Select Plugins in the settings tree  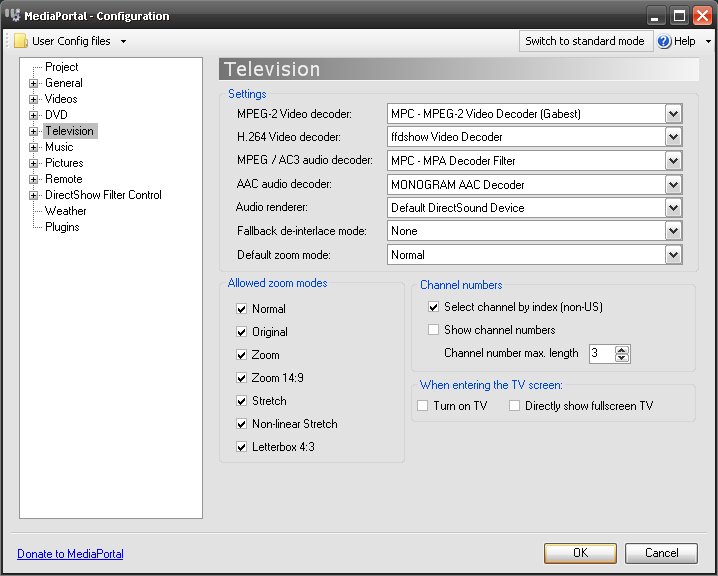coord(62,227)
